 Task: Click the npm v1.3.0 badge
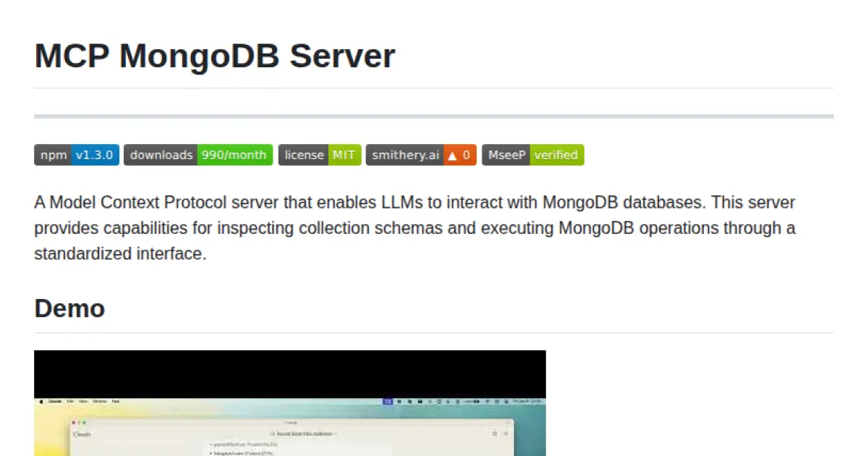point(77,154)
